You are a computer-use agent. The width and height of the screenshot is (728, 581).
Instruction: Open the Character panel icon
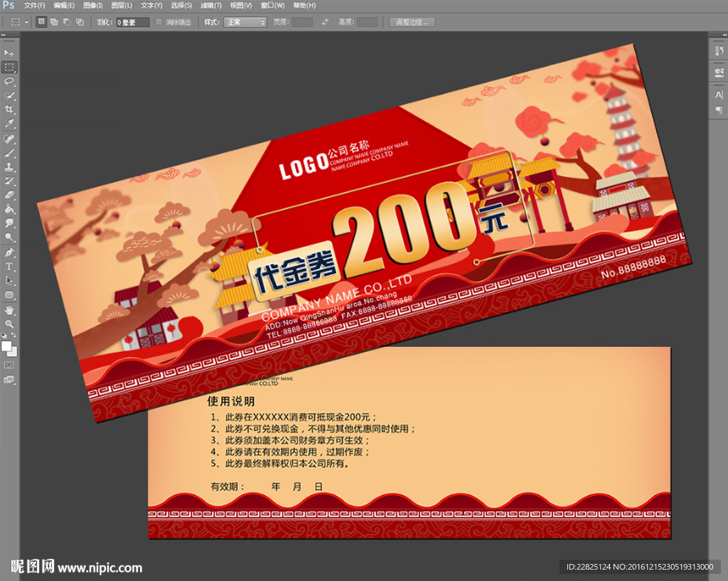click(719, 95)
